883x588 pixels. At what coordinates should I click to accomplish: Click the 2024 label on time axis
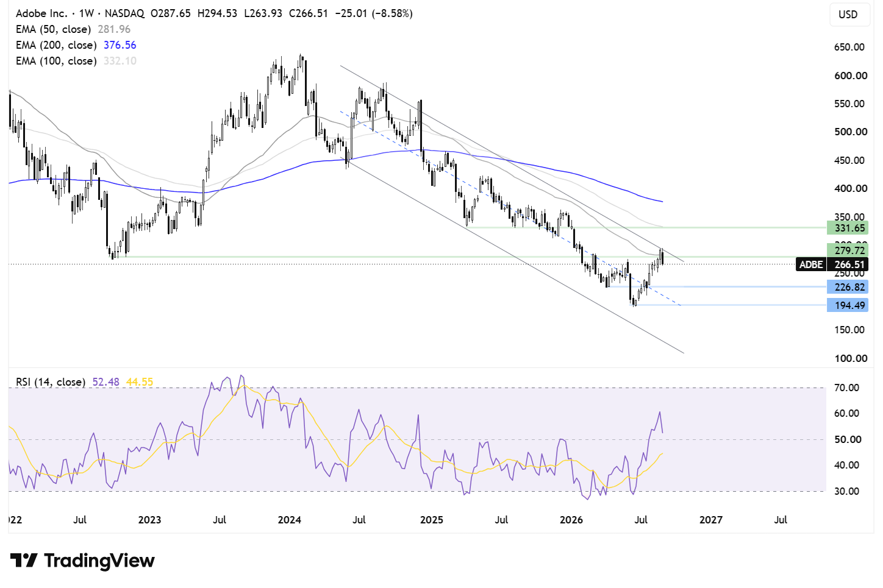pos(289,520)
